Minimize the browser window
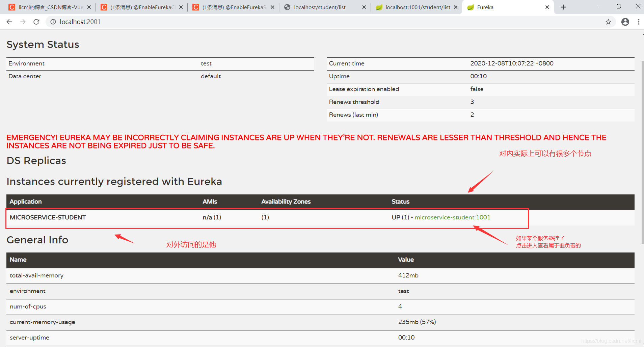This screenshot has height=347, width=644. click(600, 6)
